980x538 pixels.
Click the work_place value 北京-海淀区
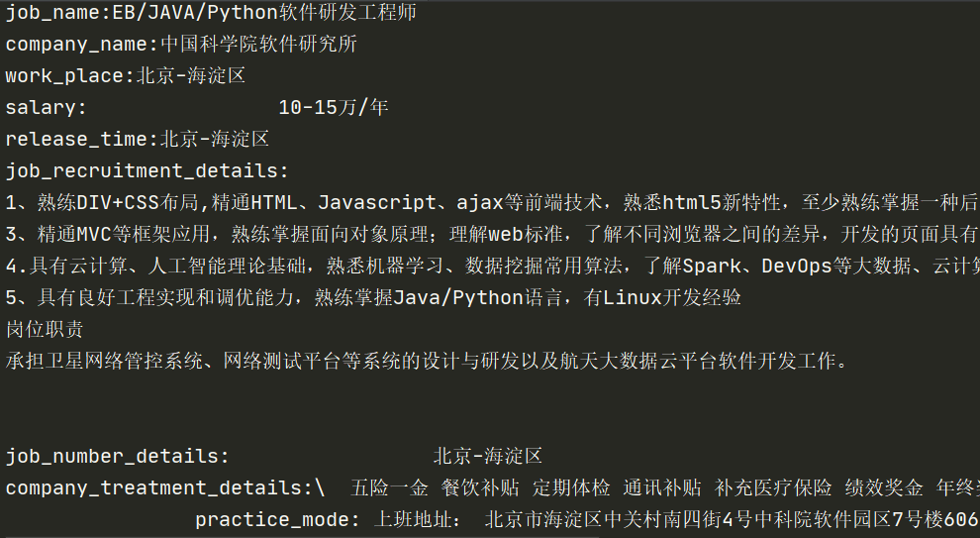tap(191, 75)
